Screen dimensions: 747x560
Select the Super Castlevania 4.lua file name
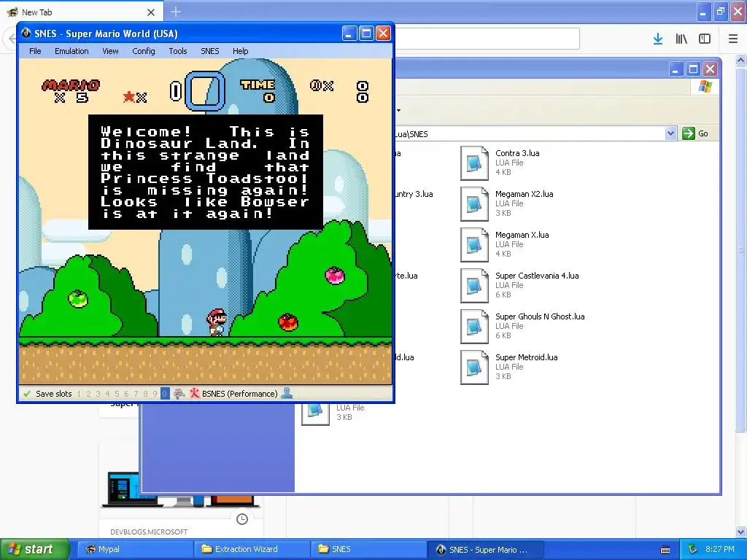(x=537, y=276)
